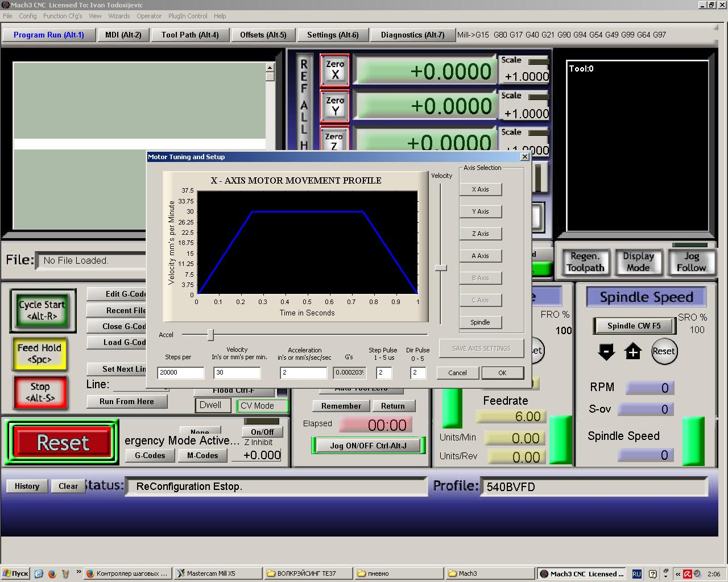Lower spindle speed with the down arrow
The image size is (728, 582).
(x=606, y=352)
